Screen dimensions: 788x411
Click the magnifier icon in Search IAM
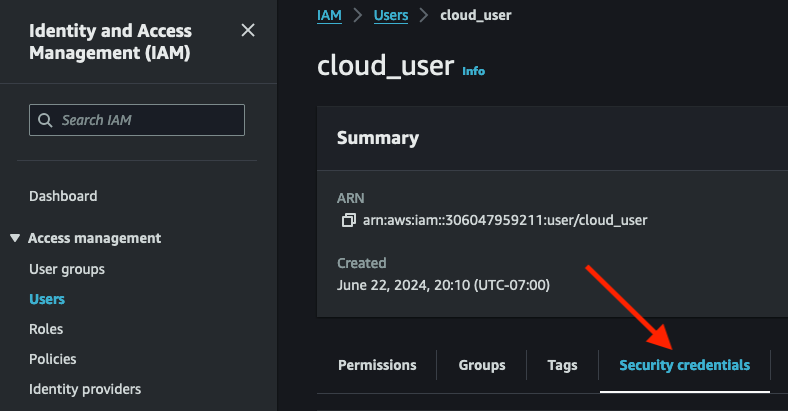(45, 120)
